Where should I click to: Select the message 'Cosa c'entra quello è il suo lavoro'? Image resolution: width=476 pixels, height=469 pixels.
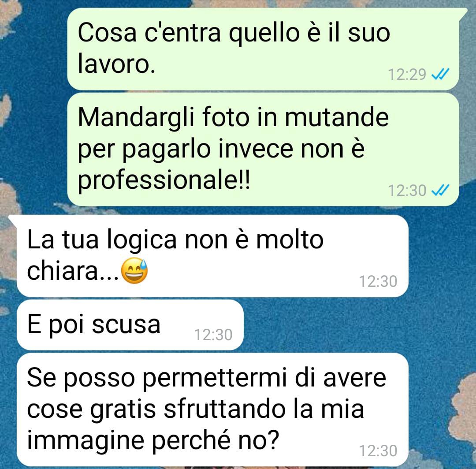(x=263, y=49)
